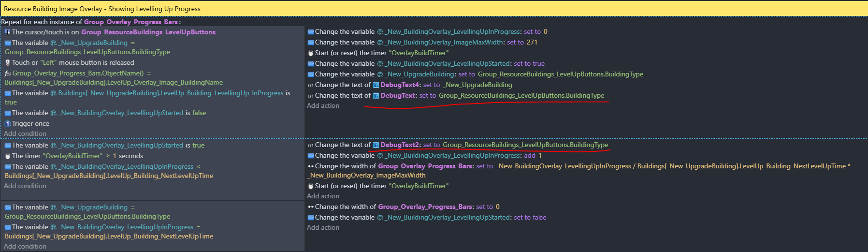Click Add action below the DebugText action
The height and width of the screenshot is (252, 868).
pos(323,105)
